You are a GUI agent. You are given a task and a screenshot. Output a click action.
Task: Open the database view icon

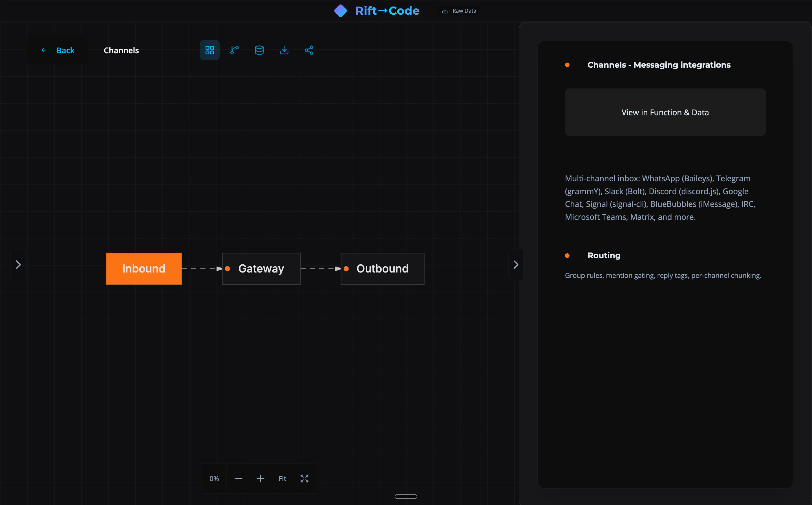(259, 50)
